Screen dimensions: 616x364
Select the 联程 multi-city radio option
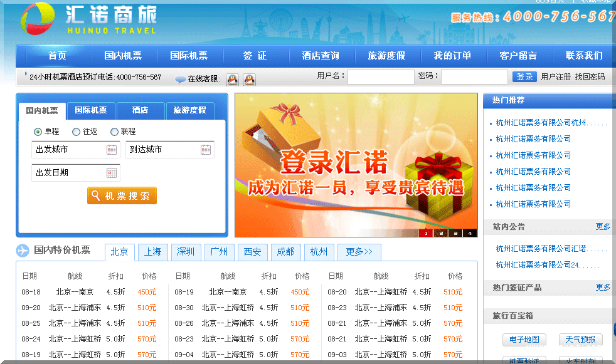click(114, 132)
